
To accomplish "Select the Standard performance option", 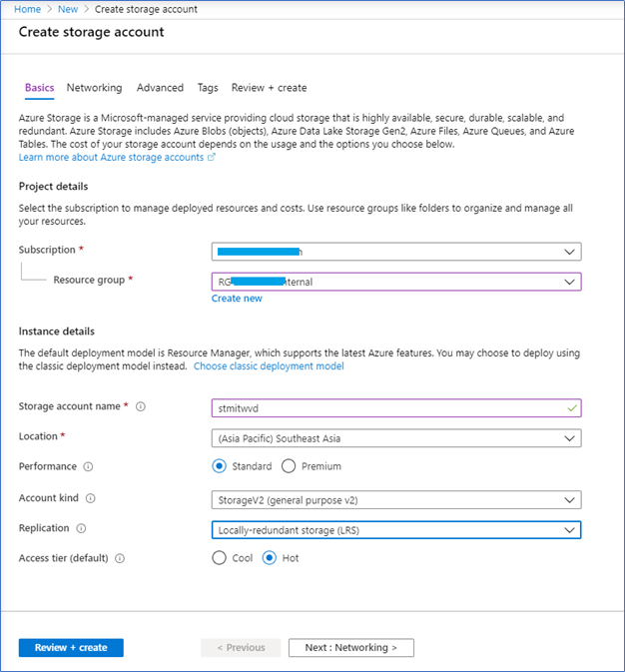I will (219, 466).
